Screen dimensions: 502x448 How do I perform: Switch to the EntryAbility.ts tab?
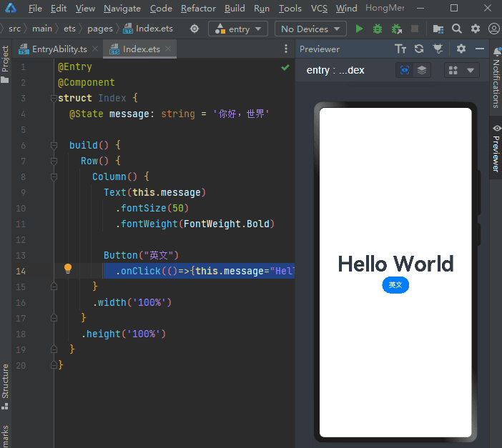[x=59, y=49]
